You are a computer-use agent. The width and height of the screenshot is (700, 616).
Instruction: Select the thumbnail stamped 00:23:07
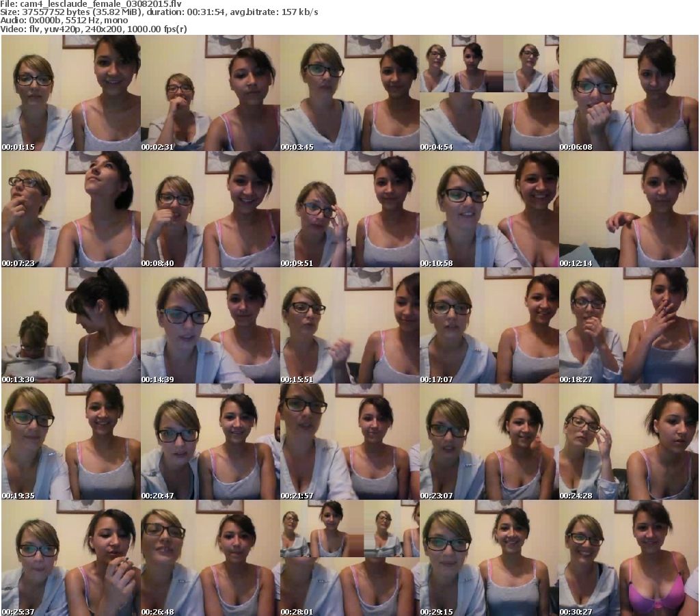coord(489,442)
